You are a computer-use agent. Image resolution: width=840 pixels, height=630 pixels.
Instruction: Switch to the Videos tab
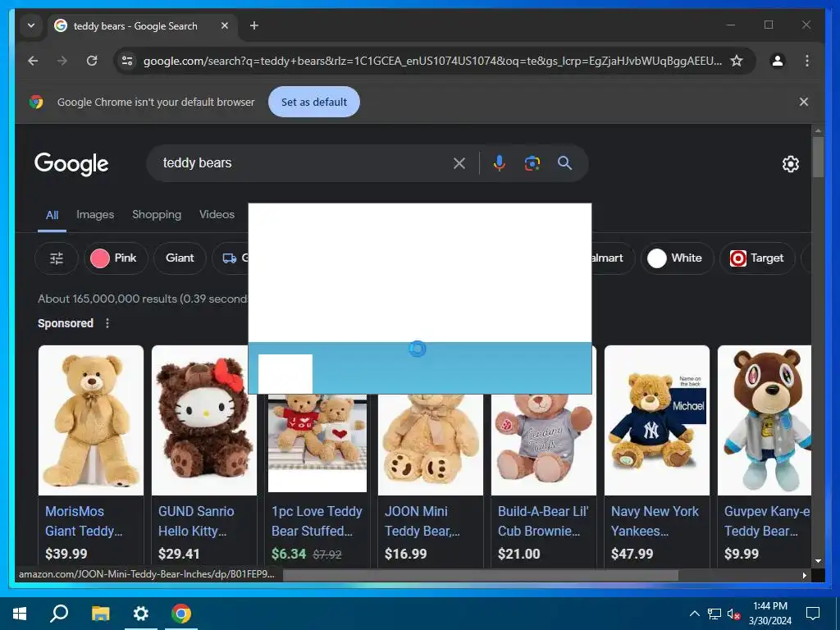click(217, 215)
